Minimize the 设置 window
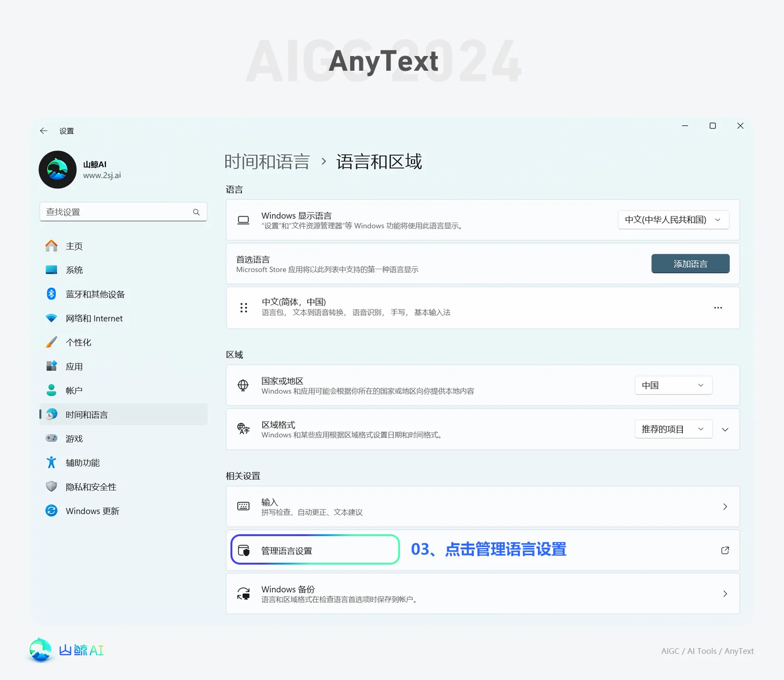Screen dimensions: 784x680 (x=685, y=126)
